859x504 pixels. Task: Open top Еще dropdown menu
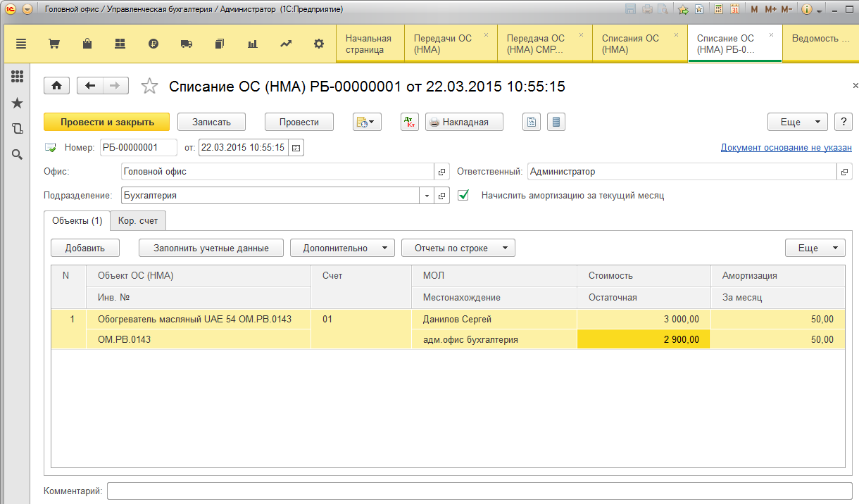(x=798, y=122)
